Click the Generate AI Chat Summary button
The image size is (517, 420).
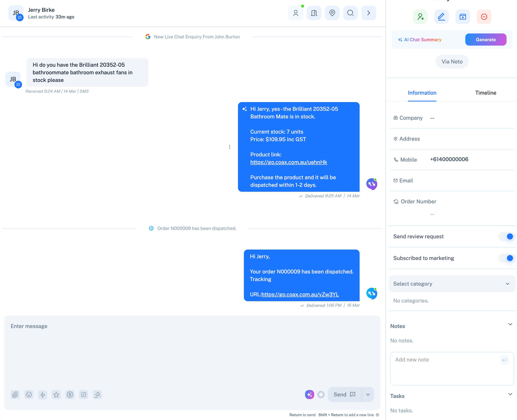pos(486,40)
